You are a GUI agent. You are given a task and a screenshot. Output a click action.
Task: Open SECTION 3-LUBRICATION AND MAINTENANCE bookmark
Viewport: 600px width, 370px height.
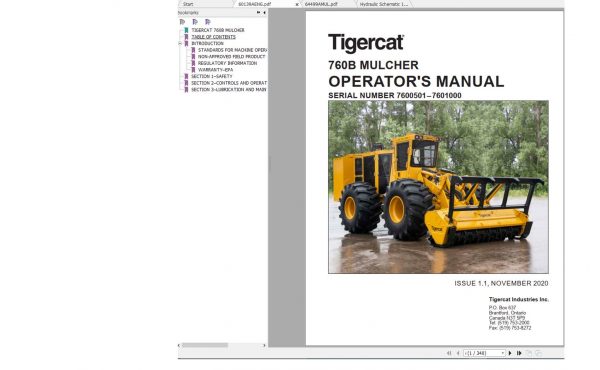(229, 89)
